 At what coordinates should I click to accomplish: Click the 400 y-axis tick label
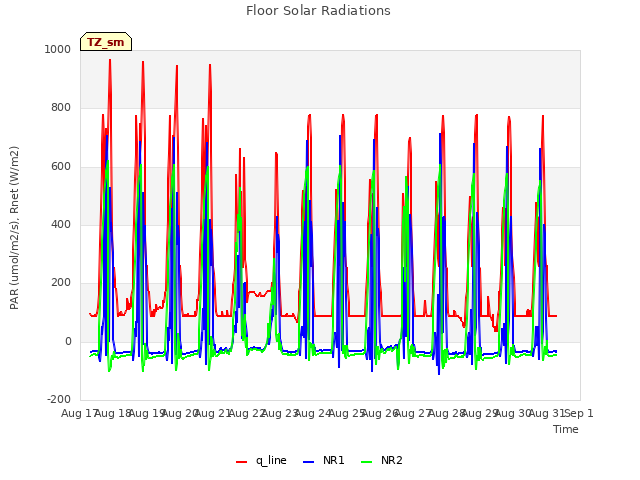[x=61, y=224]
